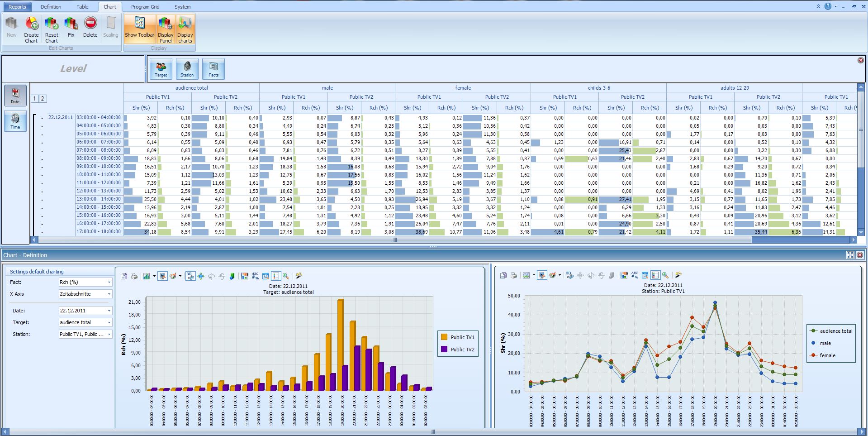This screenshot has height=436, width=868.
Task: Select the Station level button
Action: tap(187, 69)
